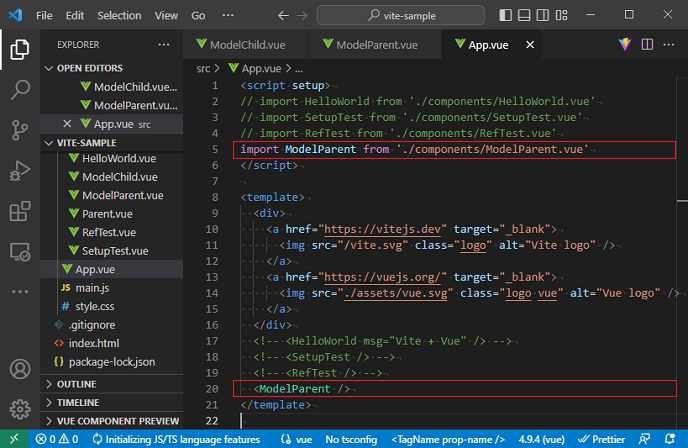Click the VS Code logo icon
The image size is (688, 448).
pyautogui.click(x=15, y=15)
